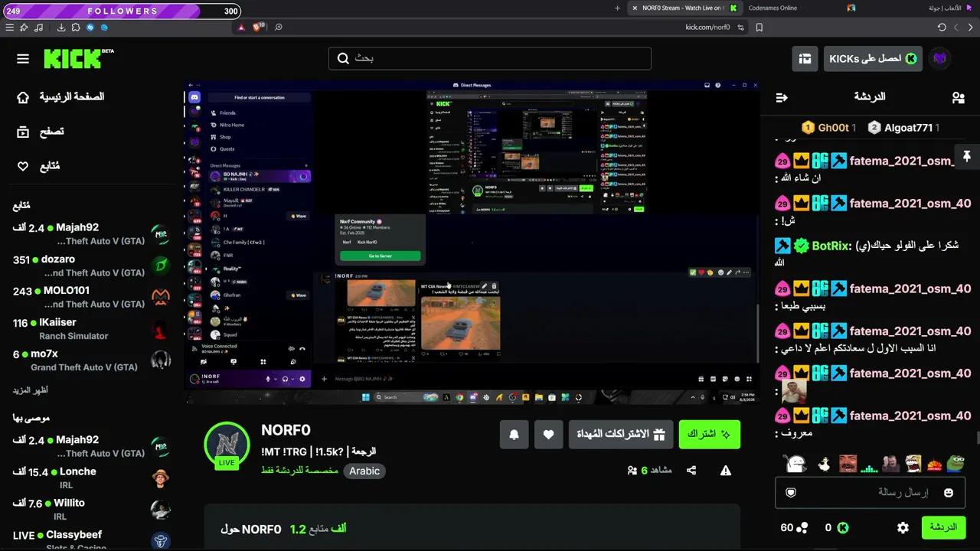Click the chat identity shield icon
Screen dimensions: 980x551
pos(791,493)
